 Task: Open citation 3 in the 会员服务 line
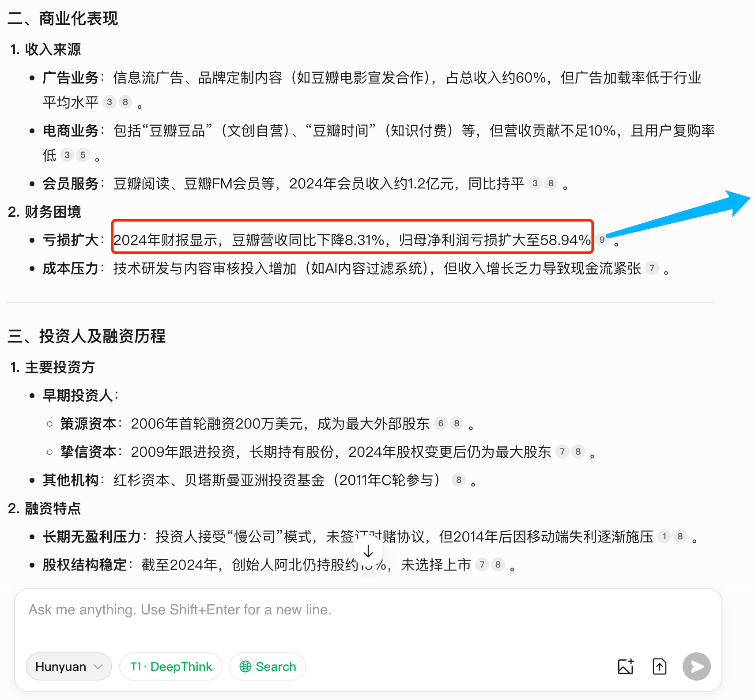pyautogui.click(x=535, y=183)
